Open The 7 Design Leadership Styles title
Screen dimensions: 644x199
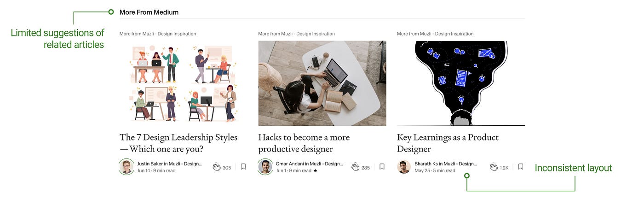pyautogui.click(x=178, y=143)
